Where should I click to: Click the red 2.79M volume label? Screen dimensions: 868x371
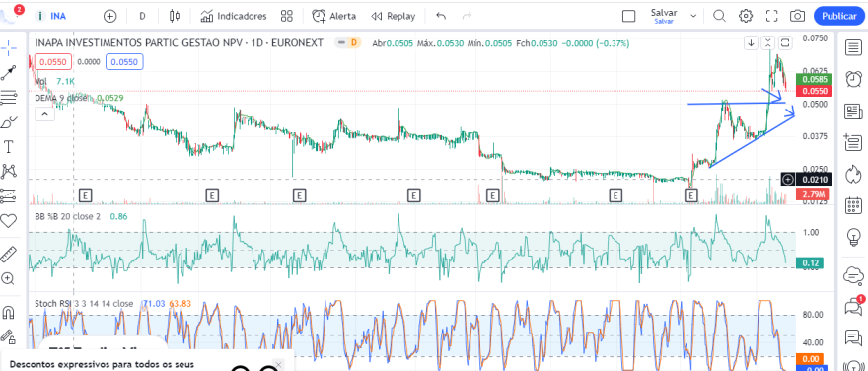click(x=812, y=194)
